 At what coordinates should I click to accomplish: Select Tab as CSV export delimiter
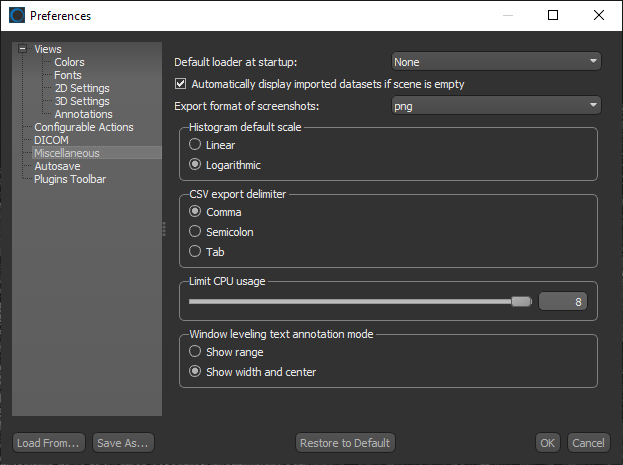(x=195, y=252)
